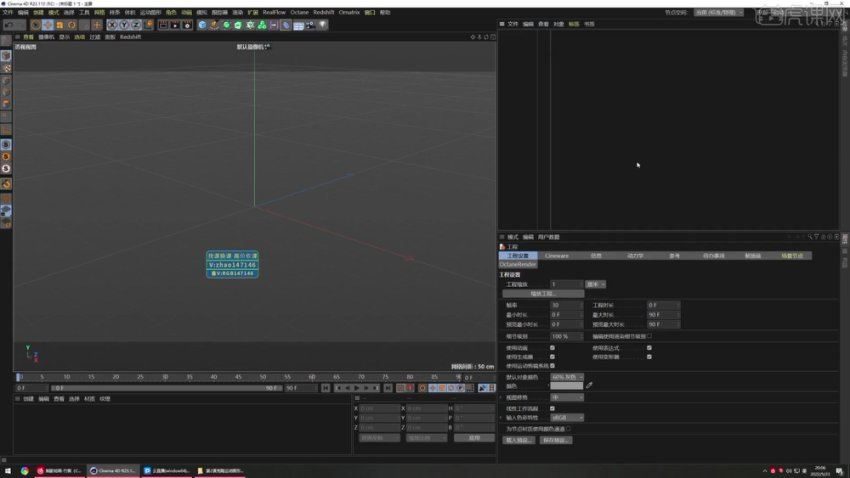Viewport: 850px width, 478px height.
Task: Click Go to End of timeline
Action: pos(388,388)
